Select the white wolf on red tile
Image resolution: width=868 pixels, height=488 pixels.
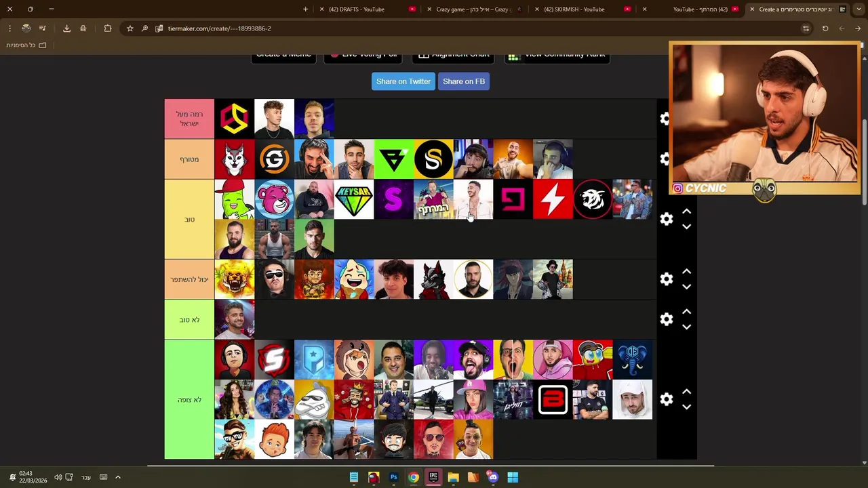234,159
